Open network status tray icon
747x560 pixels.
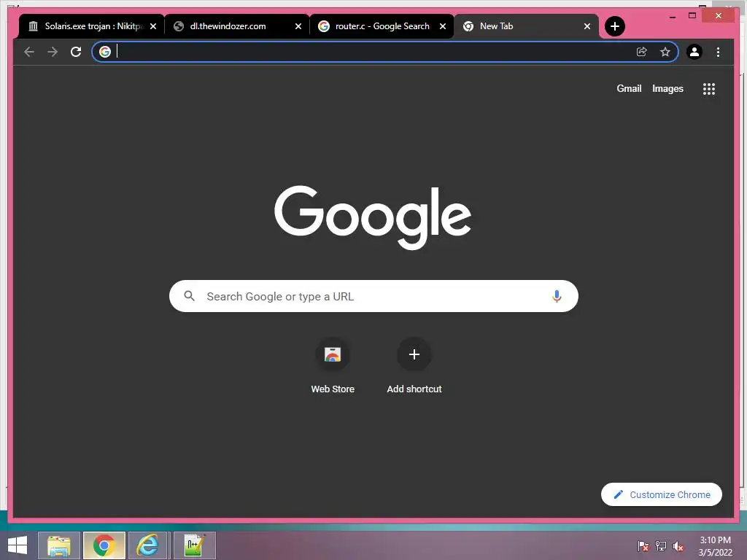click(661, 546)
